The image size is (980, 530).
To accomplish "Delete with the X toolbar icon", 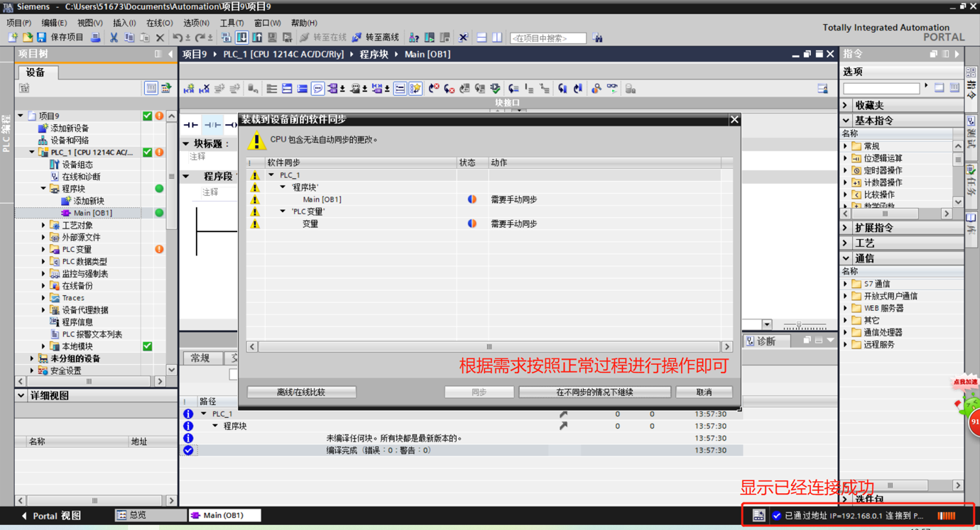I will [x=160, y=38].
